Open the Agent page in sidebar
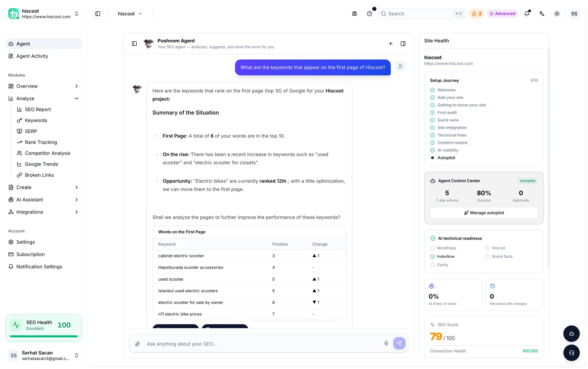The width and height of the screenshot is (588, 369). click(x=44, y=44)
